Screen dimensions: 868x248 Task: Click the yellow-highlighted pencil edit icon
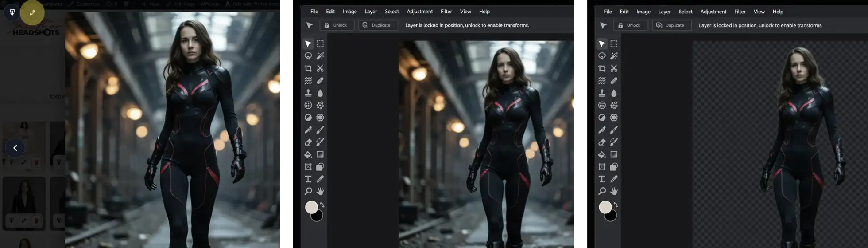(32, 12)
